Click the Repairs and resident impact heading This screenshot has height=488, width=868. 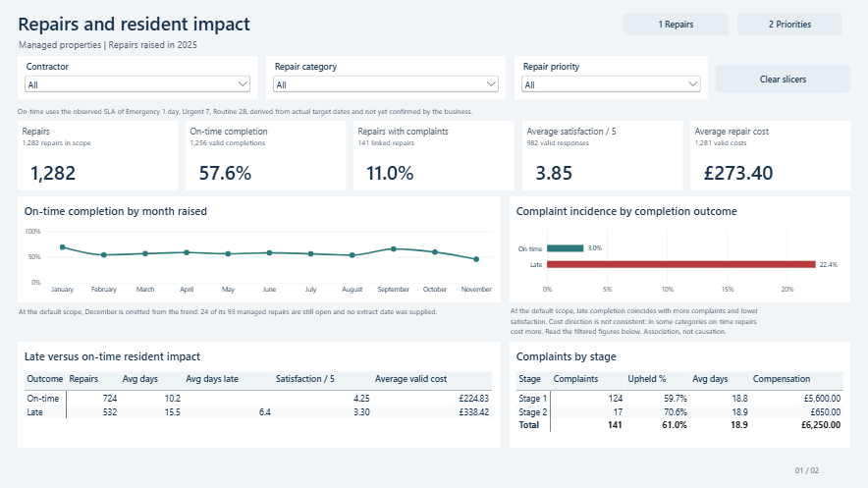[x=134, y=25]
